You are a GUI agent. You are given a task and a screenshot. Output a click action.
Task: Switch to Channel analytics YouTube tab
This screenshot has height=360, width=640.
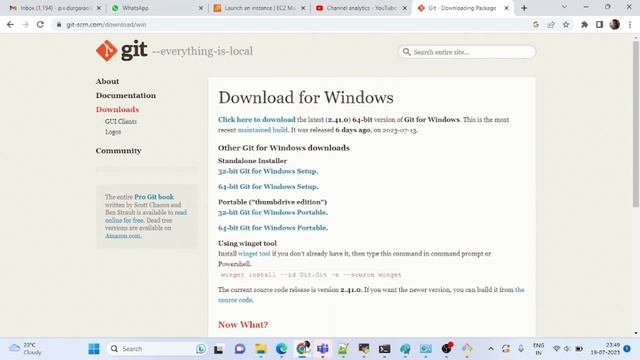361,8
